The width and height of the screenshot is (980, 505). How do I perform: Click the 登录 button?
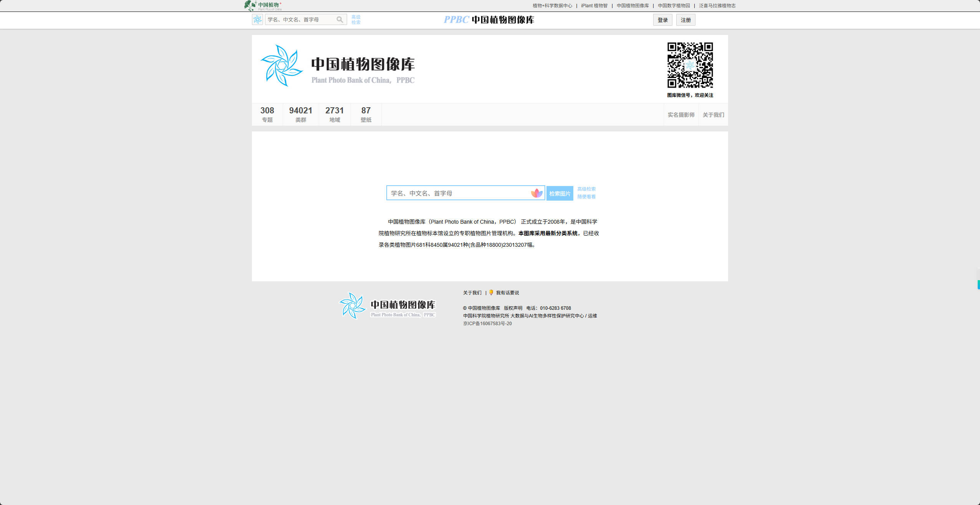(x=662, y=20)
